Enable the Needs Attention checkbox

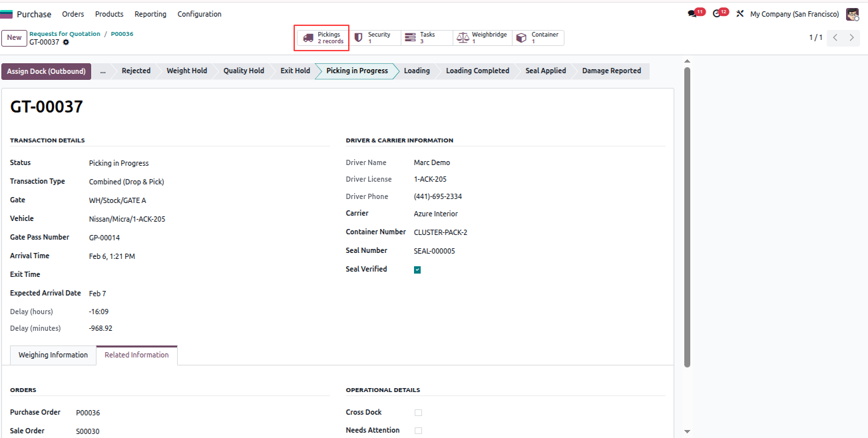click(x=418, y=431)
